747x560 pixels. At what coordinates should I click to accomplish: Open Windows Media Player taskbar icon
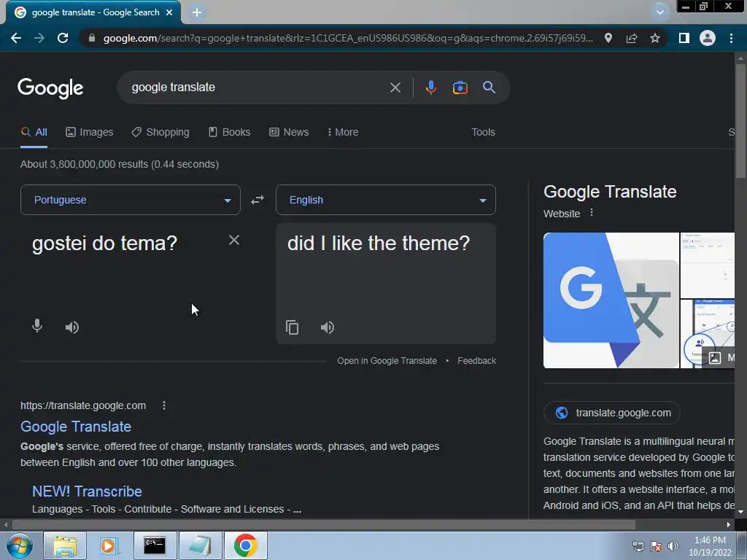109,545
